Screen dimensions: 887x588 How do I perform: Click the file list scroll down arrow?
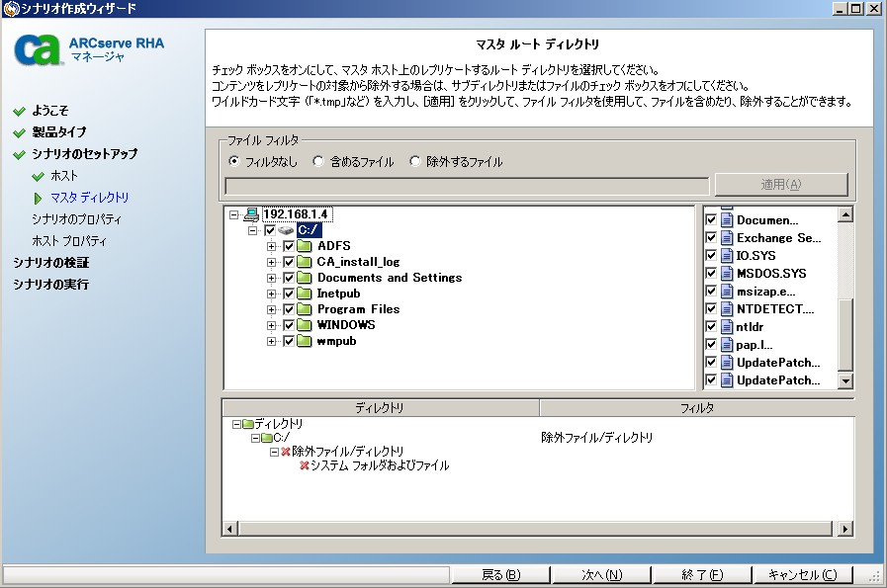point(845,381)
